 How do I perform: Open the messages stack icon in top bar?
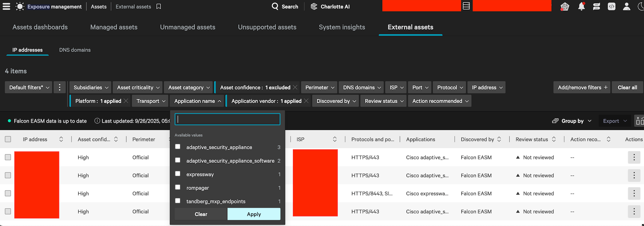tap(597, 6)
